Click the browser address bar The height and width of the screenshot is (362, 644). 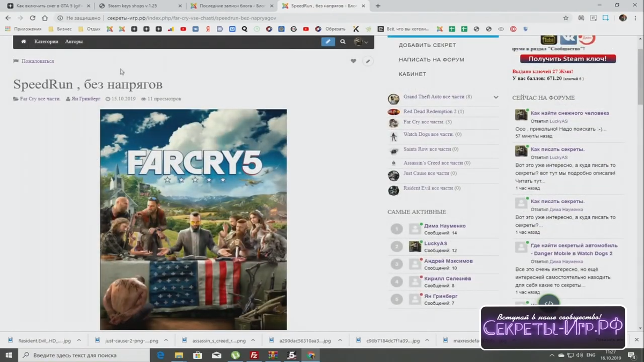(306, 18)
